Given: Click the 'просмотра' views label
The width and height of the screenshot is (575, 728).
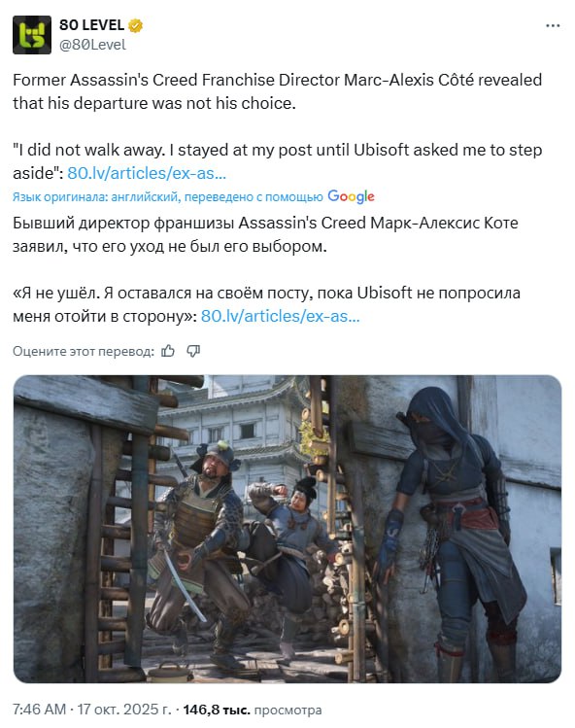Looking at the screenshot, I should coord(287,710).
